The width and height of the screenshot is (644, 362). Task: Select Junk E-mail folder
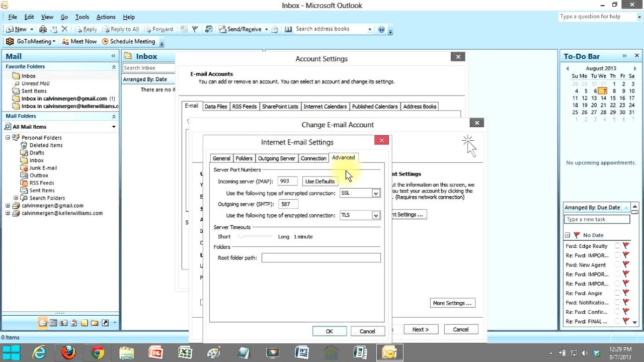pos(43,168)
